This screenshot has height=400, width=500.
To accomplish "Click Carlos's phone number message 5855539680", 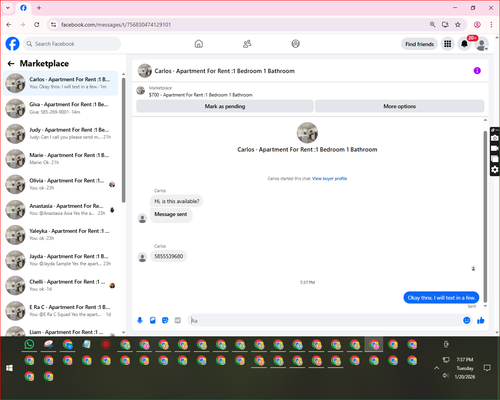I will tap(168, 256).
